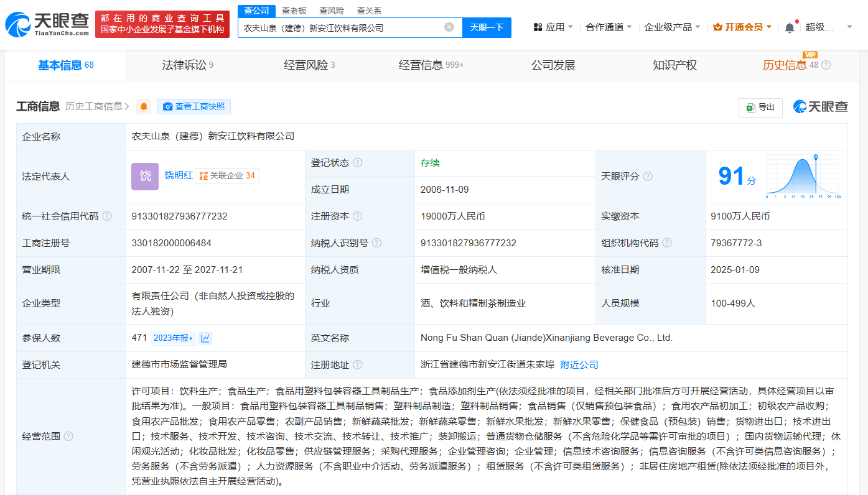Screen dimensions: 868x495
Task: Click 查看工商快照 button
Action: (194, 106)
